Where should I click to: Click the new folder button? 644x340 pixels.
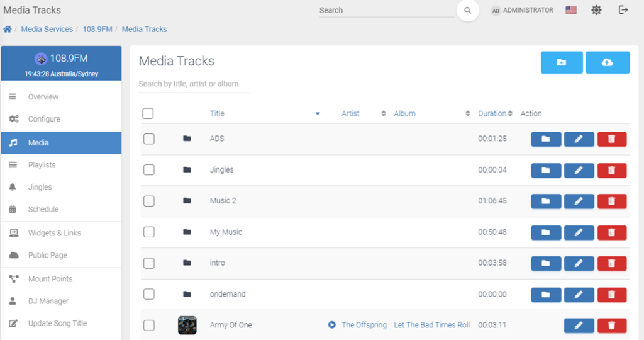pos(561,62)
